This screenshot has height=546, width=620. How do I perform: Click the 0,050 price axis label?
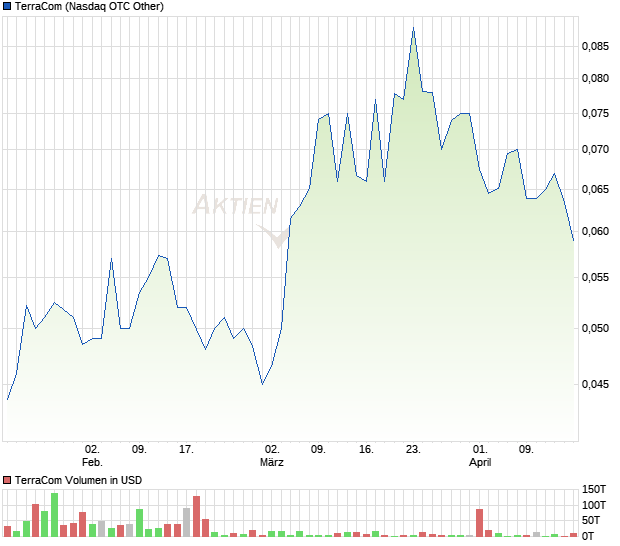(595, 328)
